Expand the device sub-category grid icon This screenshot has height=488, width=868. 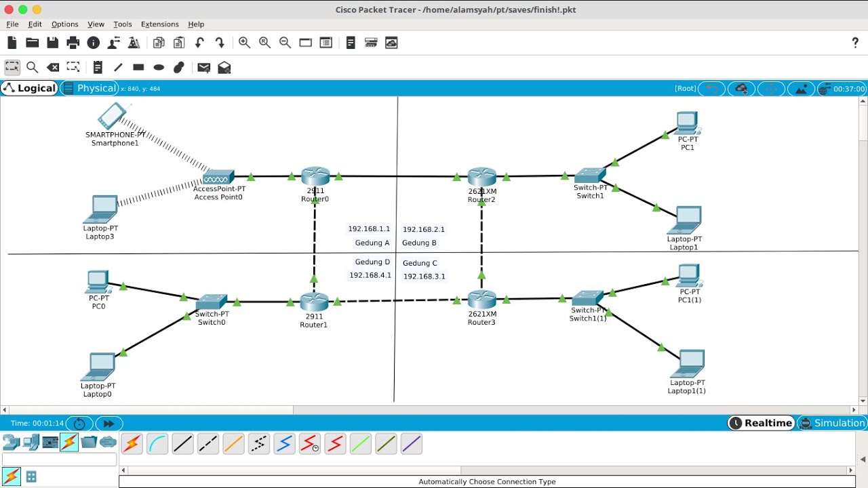click(x=31, y=477)
